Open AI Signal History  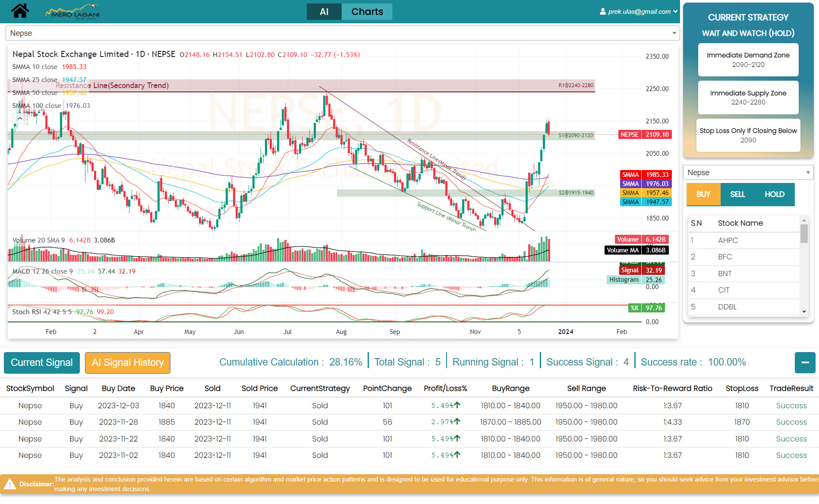[128, 362]
